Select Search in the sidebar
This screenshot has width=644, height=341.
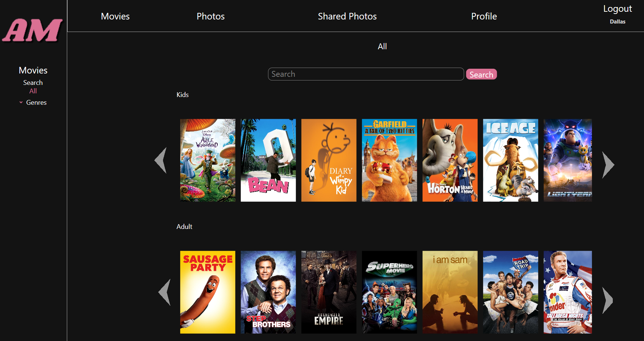[33, 83]
